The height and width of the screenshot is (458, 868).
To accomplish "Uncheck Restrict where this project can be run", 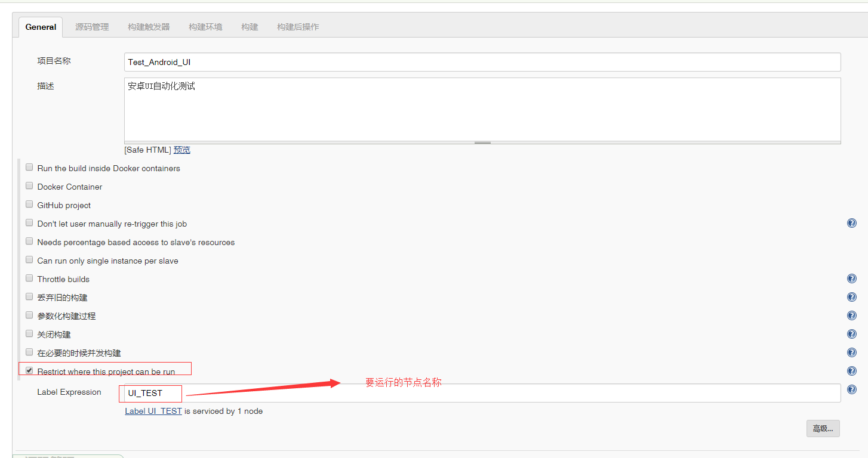I will click(x=29, y=370).
